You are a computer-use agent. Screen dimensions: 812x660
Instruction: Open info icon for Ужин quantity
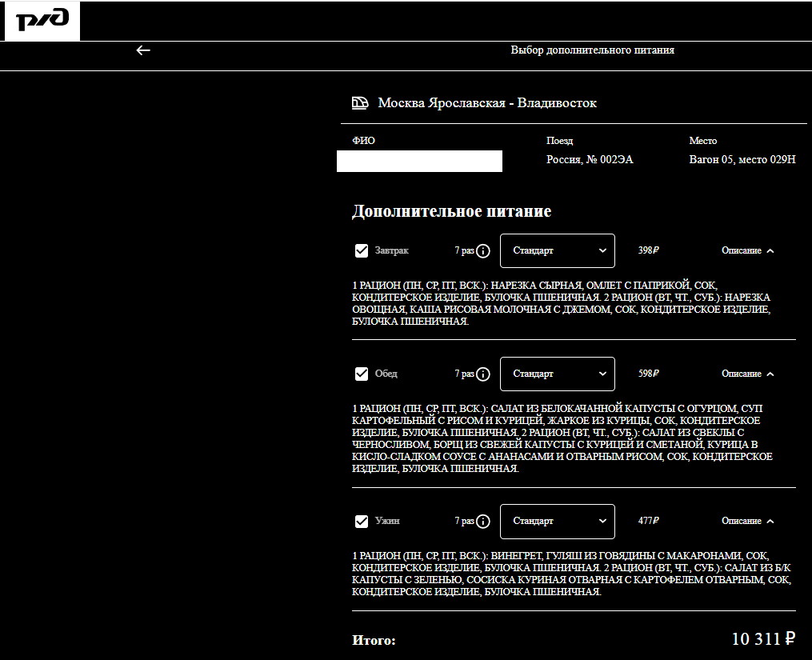point(483,522)
